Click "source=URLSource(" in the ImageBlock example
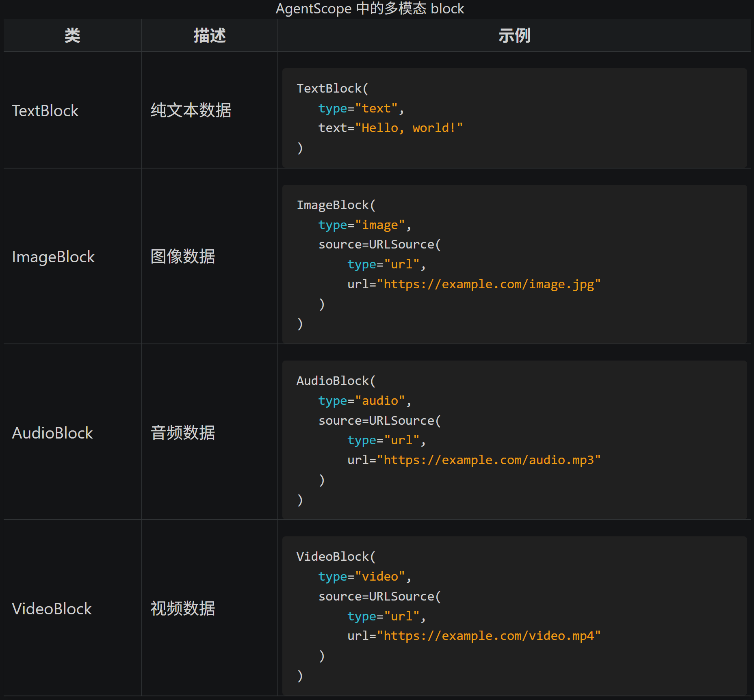Image resolution: width=754 pixels, height=700 pixels. [379, 244]
